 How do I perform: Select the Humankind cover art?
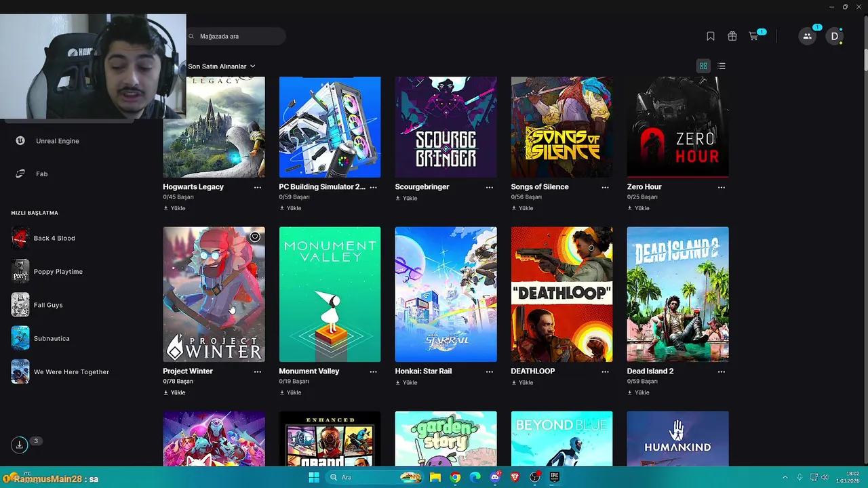(678, 439)
